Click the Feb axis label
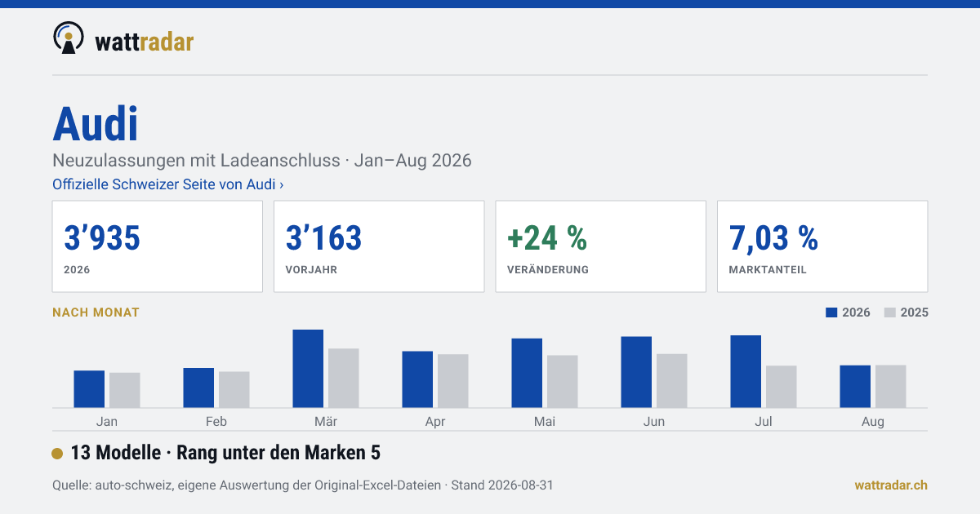Viewport: 980px width, 514px height. point(216,422)
